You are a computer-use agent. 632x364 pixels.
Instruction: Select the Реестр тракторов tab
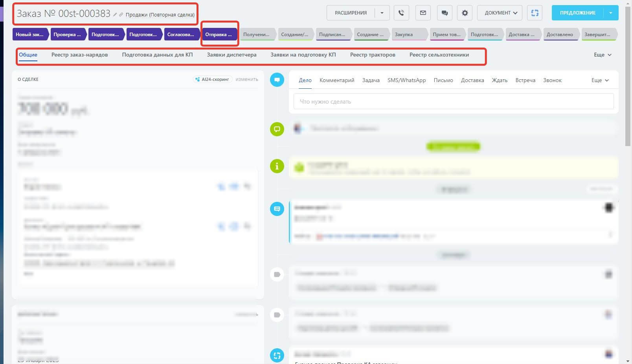373,55
